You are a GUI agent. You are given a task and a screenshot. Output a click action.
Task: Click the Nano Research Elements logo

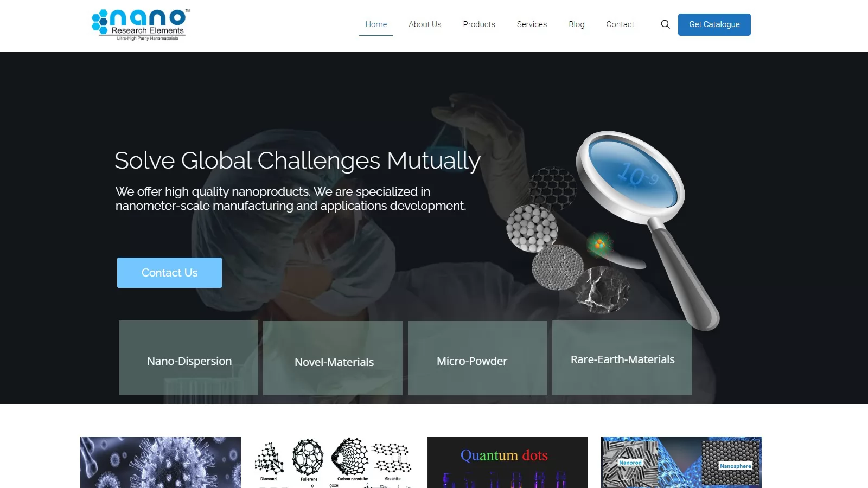click(141, 25)
